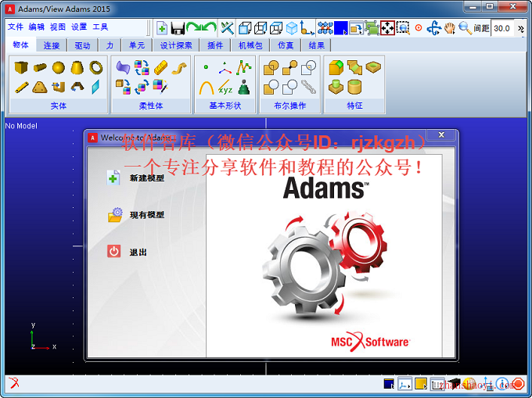Switch to the 驱动 tab
The height and width of the screenshot is (398, 532).
pos(82,45)
